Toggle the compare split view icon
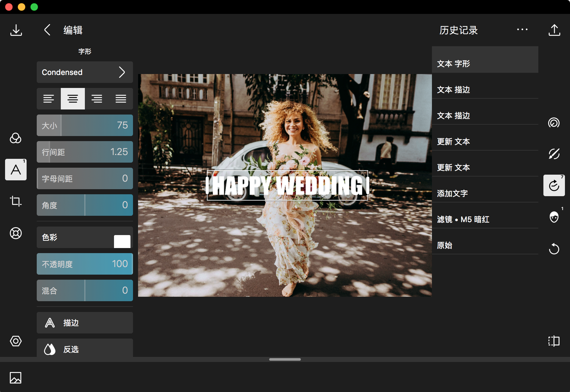 554,341
